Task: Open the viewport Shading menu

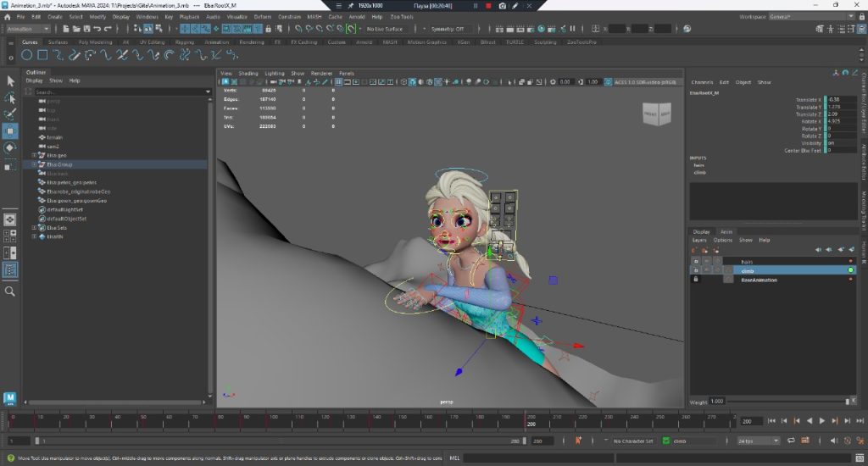Action: pos(248,73)
